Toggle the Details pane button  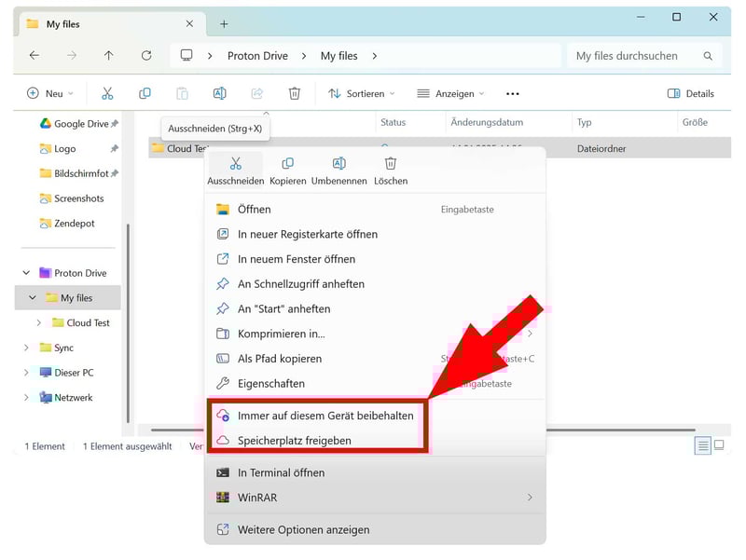pos(690,93)
